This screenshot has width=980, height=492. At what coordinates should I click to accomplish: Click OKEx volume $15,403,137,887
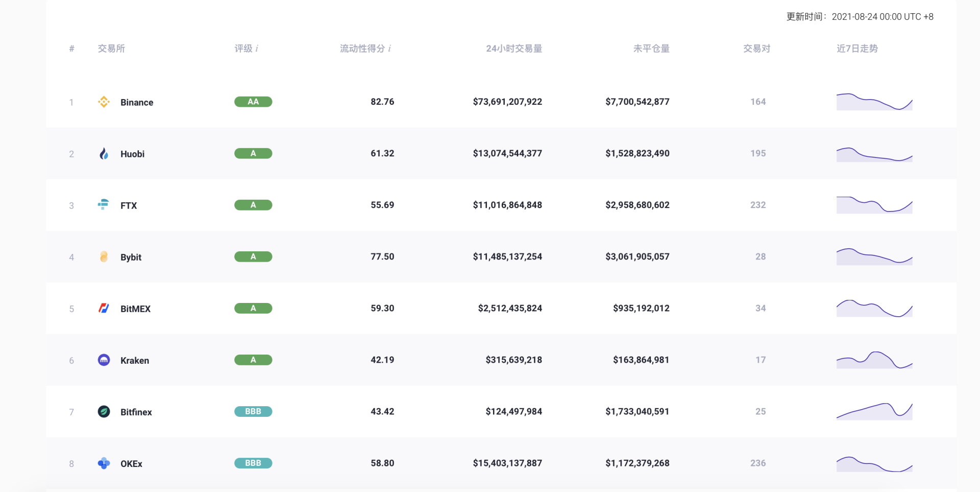tap(507, 463)
